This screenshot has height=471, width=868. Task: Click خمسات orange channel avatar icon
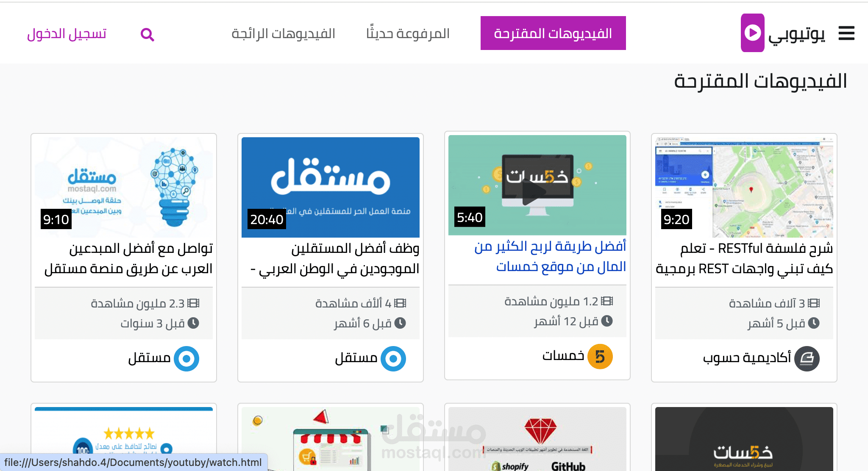point(600,357)
